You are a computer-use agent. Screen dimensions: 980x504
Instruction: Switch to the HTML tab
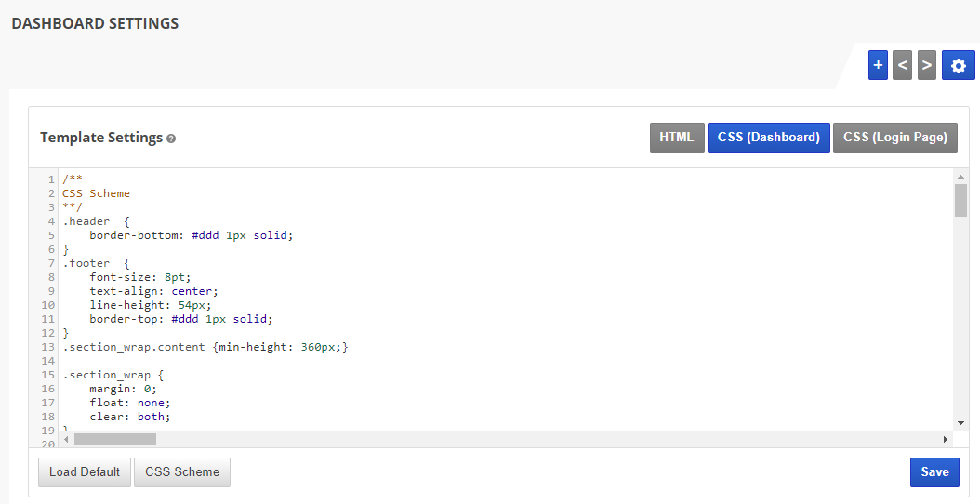(x=676, y=137)
